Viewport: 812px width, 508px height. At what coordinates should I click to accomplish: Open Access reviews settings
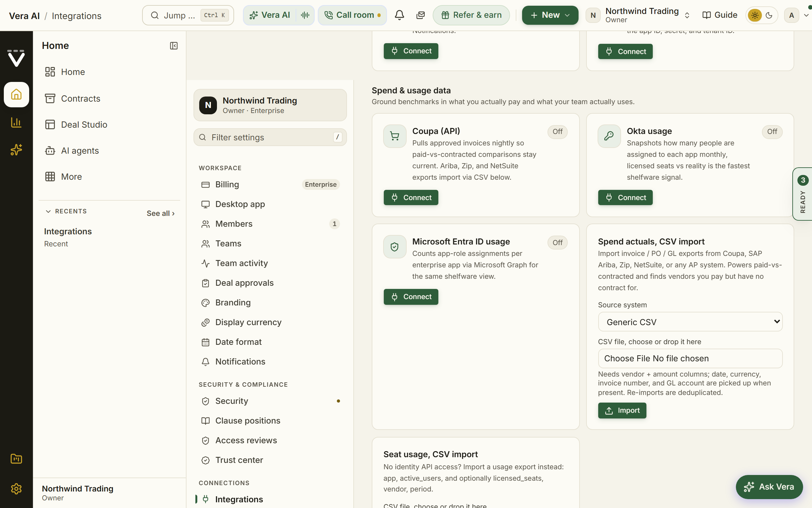point(270,440)
